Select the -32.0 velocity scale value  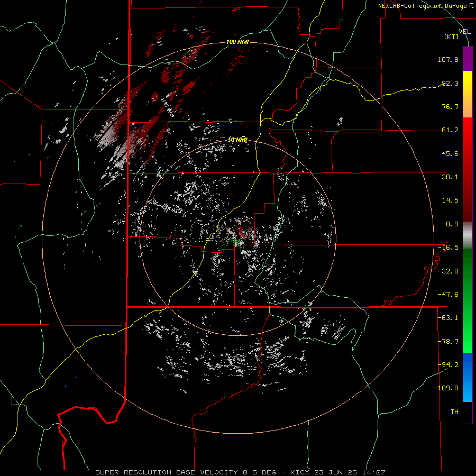[x=448, y=271]
